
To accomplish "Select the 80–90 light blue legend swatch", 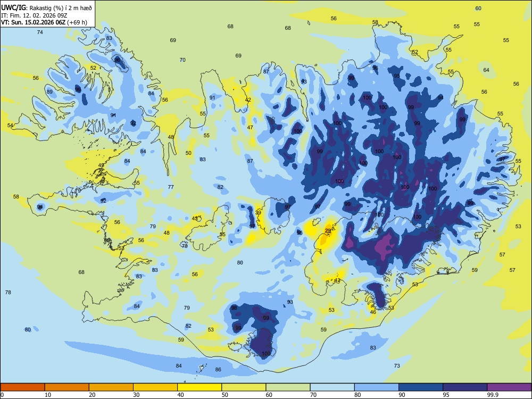I will click(x=376, y=387).
